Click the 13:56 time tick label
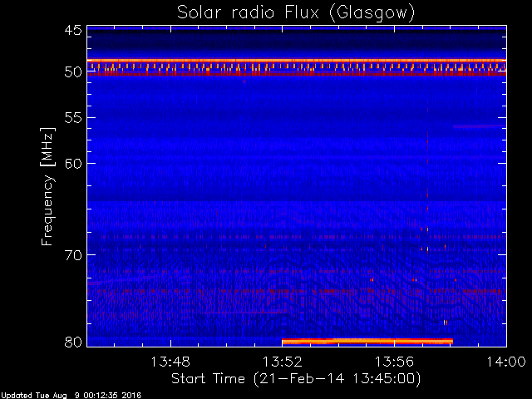Screen dimensions: 532x399 [394, 362]
